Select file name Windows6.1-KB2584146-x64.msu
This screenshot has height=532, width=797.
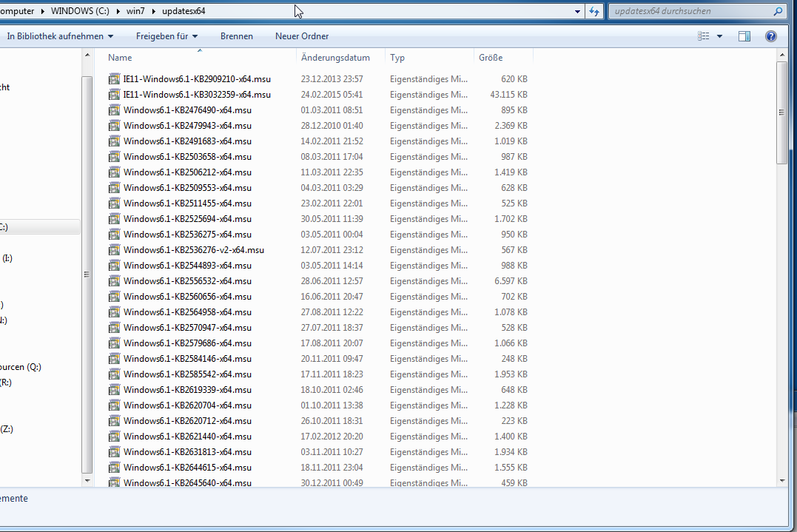coord(187,359)
